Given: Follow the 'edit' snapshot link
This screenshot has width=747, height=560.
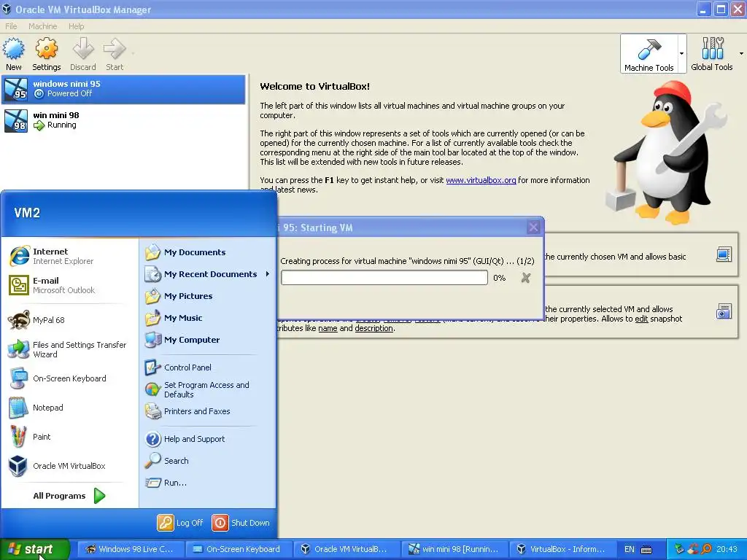Looking at the screenshot, I should pos(641,319).
